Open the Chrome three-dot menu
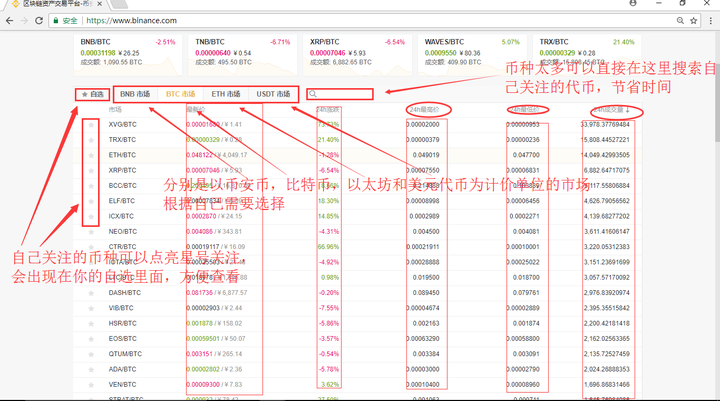720x401 pixels. (x=711, y=21)
